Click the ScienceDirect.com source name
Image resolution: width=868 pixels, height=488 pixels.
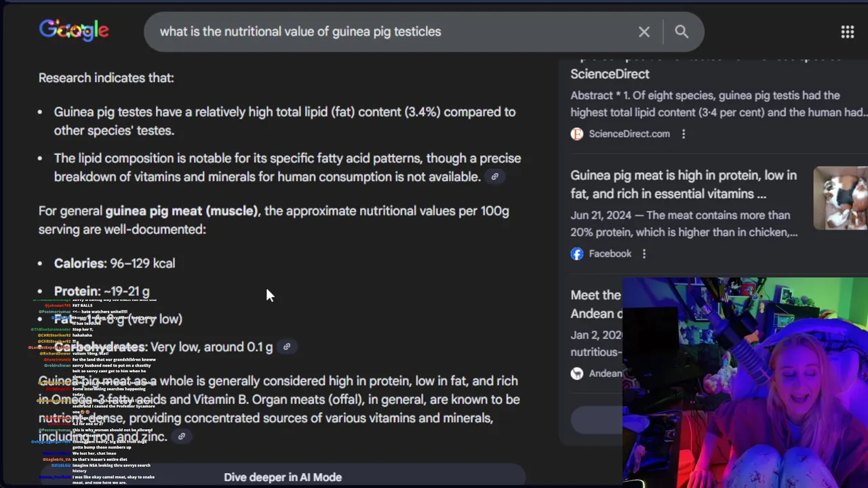click(629, 134)
